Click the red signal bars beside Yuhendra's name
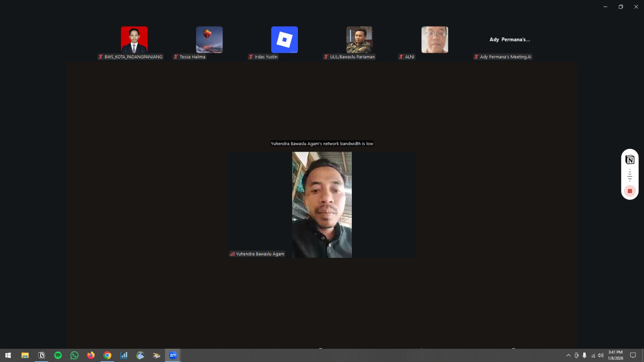The height and width of the screenshot is (362, 644). 232,254
